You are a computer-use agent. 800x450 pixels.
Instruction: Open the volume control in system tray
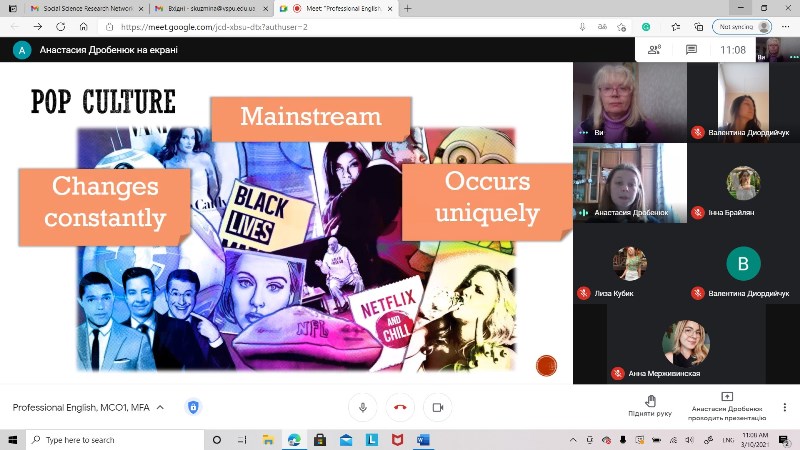(x=689, y=440)
